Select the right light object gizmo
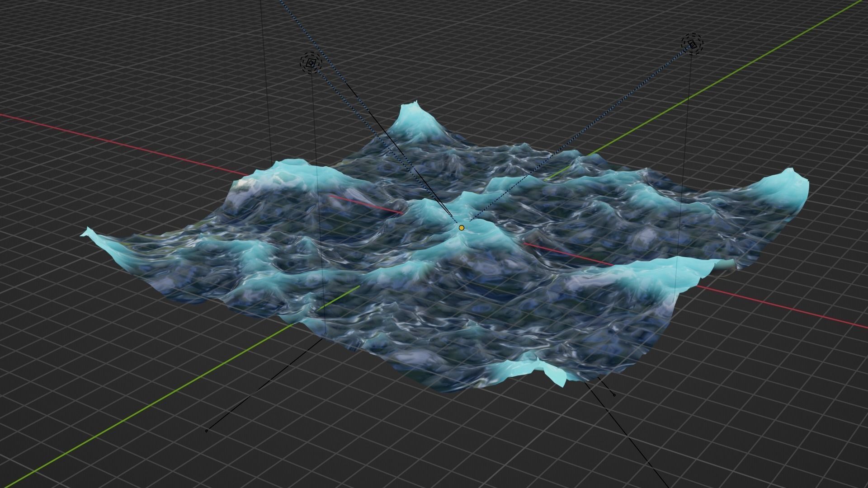The image size is (868, 488). (x=693, y=44)
